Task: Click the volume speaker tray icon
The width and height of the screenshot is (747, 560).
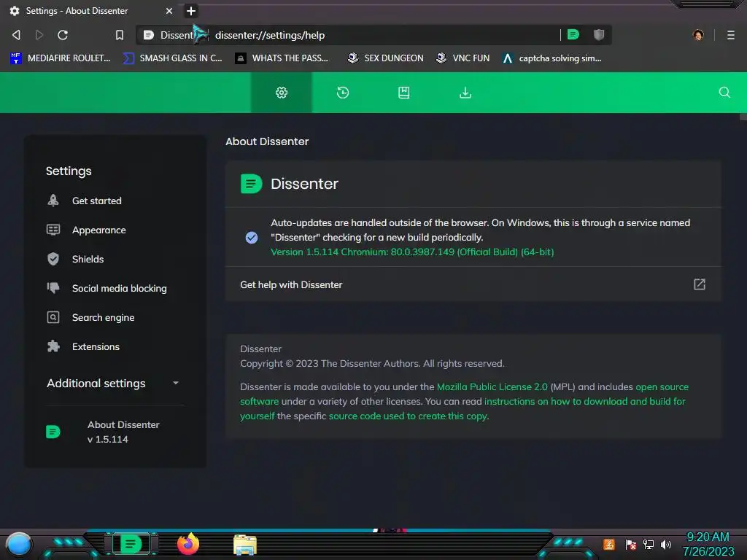Action: click(666, 544)
